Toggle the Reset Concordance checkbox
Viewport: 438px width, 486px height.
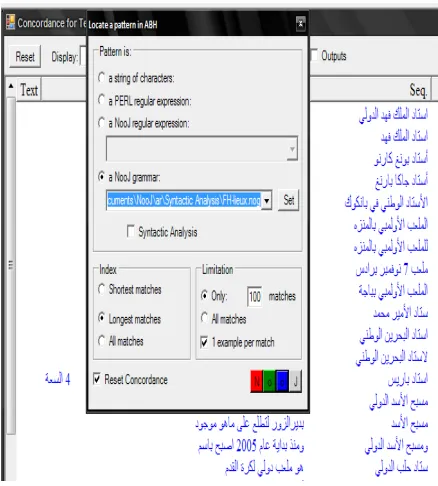(x=97, y=379)
